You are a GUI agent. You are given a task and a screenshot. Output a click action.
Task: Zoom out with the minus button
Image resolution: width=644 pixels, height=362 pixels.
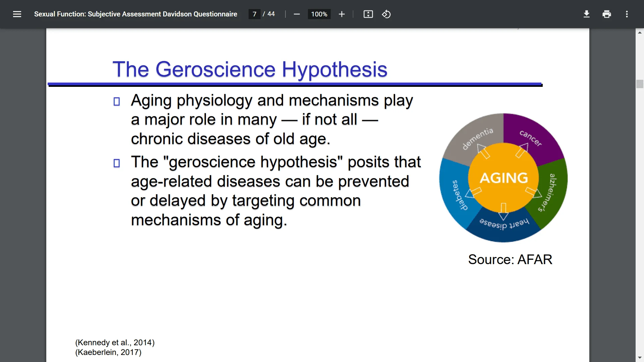(x=297, y=14)
